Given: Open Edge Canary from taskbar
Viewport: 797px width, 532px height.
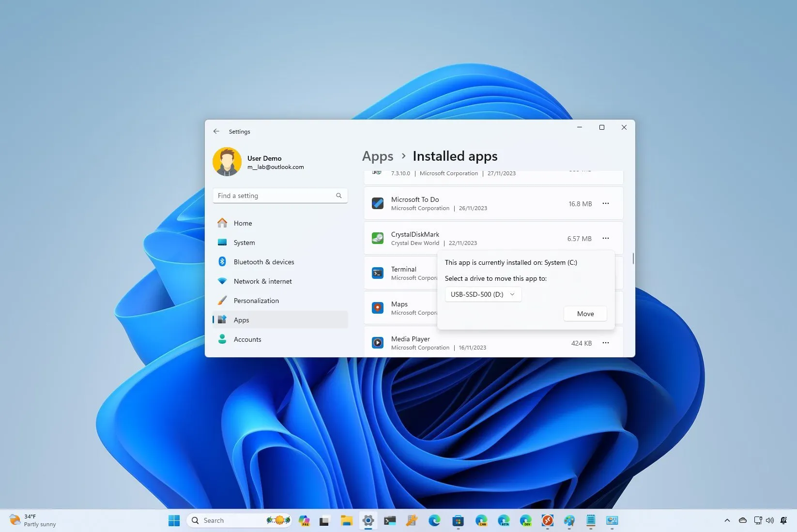Looking at the screenshot, I should (481, 520).
